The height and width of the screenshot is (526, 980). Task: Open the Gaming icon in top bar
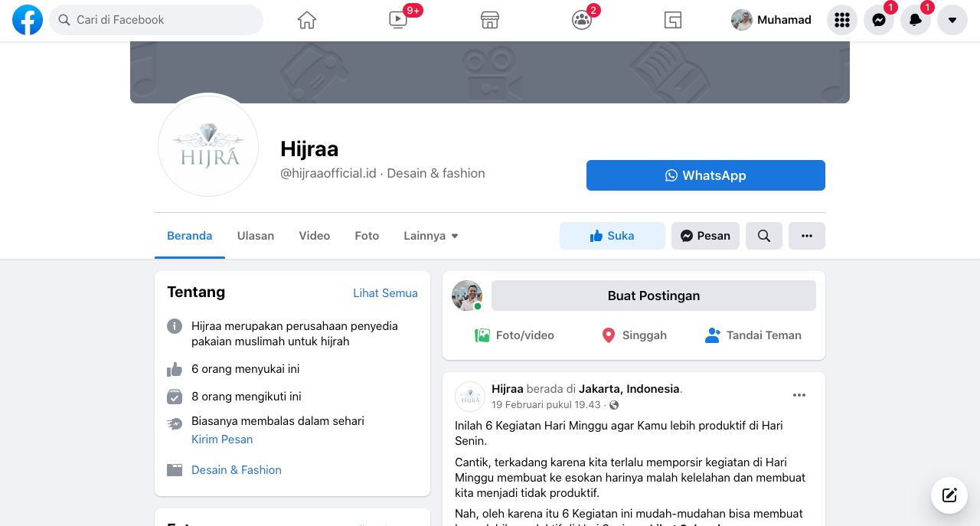click(x=673, y=20)
